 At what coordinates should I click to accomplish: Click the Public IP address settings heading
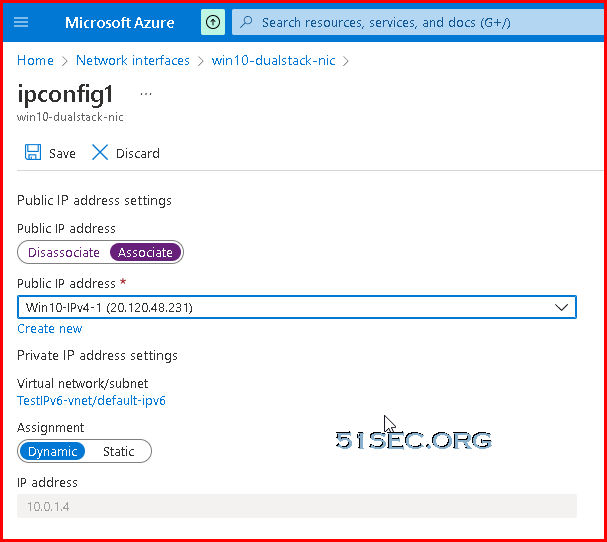pos(94,201)
